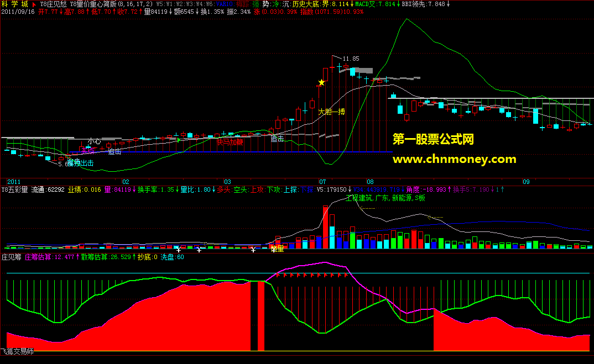The image size is (594, 364).
Task: Open the Y8量价重心简版 (8,16,17,2) parameters
Action: pos(112,4)
